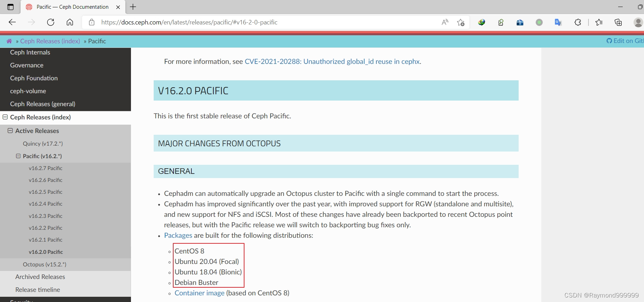Go to browser Home icon

(x=70, y=22)
